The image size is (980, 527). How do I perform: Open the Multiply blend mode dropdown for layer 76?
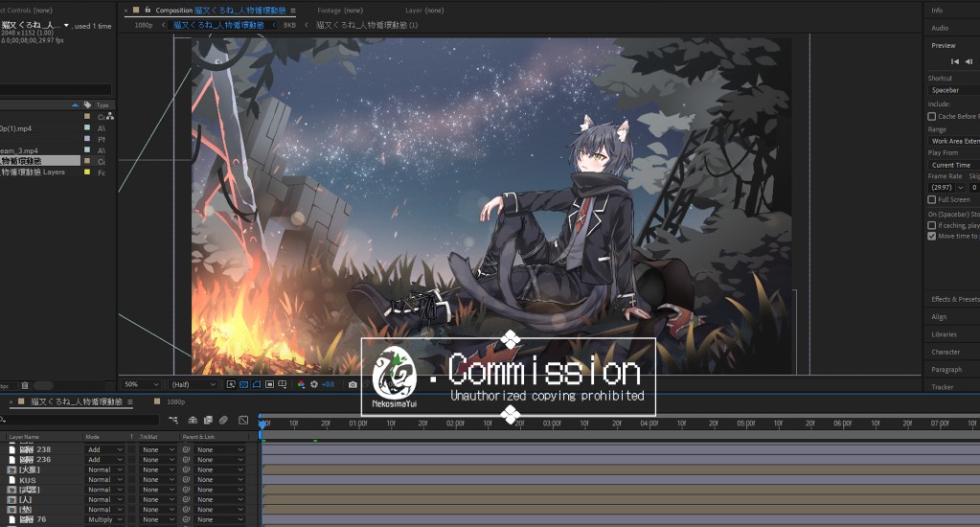105,519
